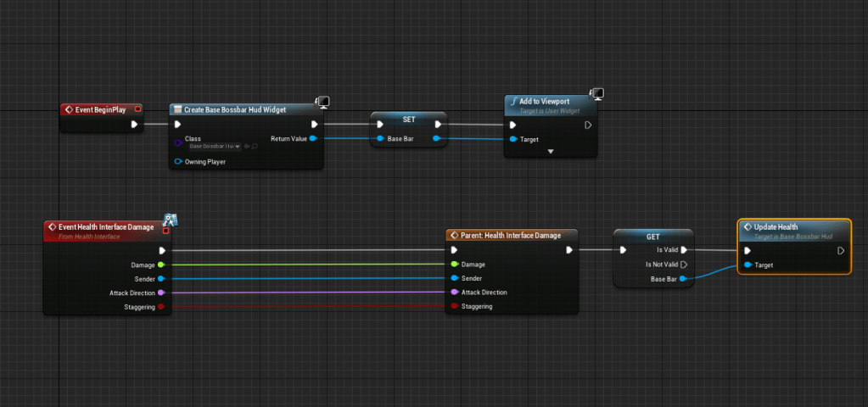Click the Return Value output pin
This screenshot has width=868, height=407.
tap(314, 138)
